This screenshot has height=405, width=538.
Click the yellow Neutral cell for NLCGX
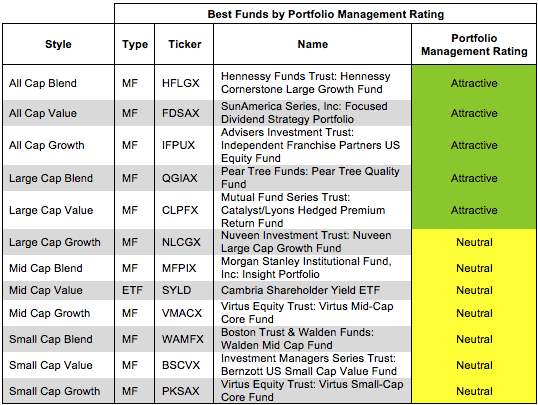coord(474,242)
